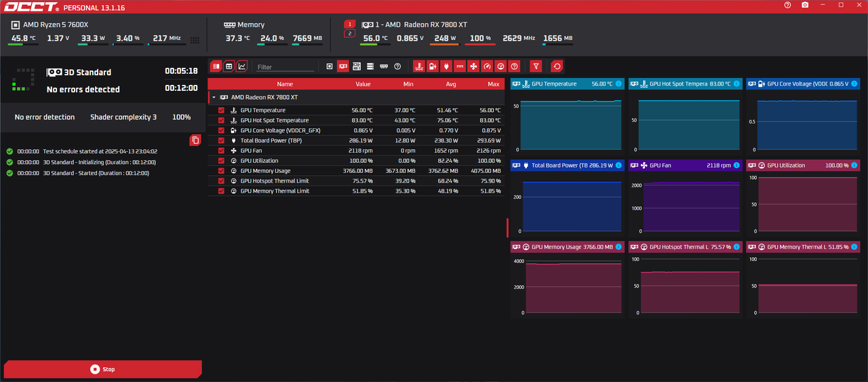868x382 pixels.
Task: Collapse the AMD Radeon RX 7800 XT group
Action: 214,98
